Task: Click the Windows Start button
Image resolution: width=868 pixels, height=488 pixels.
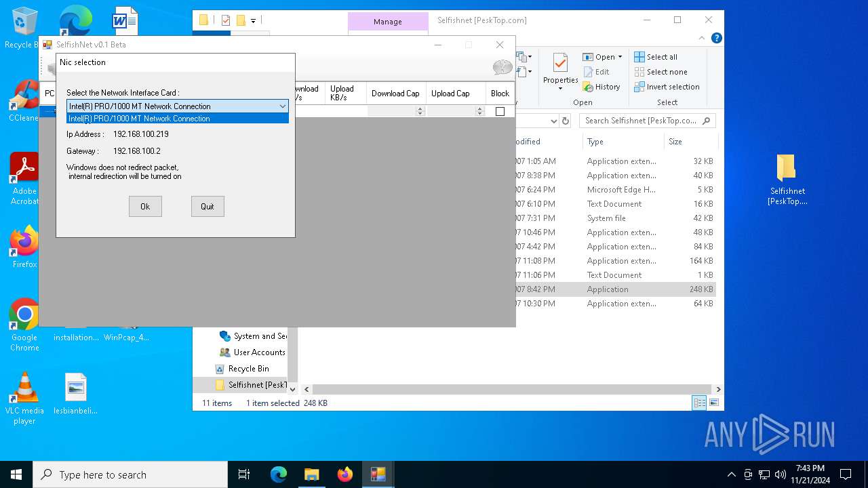Action: (x=16, y=474)
